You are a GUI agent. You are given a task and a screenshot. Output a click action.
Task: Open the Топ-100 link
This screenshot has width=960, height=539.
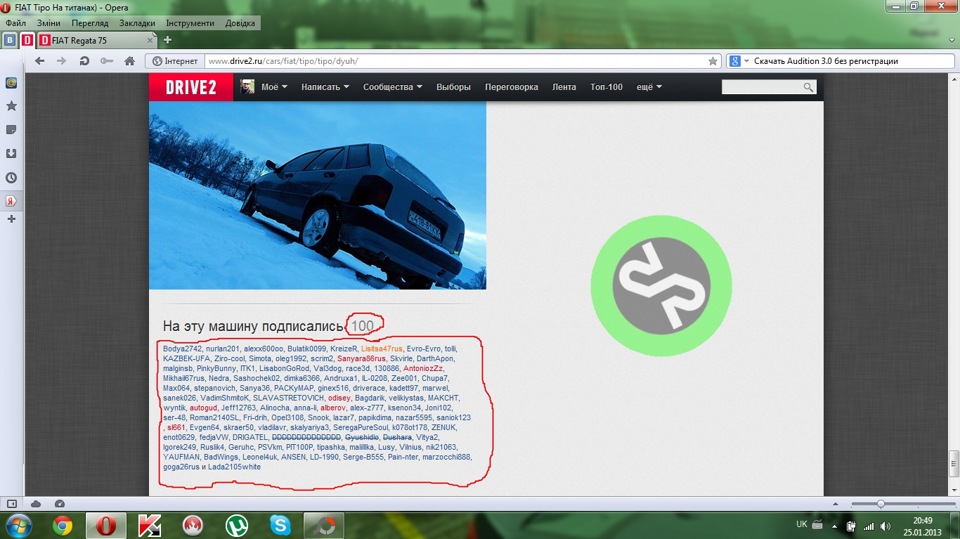tap(606, 87)
